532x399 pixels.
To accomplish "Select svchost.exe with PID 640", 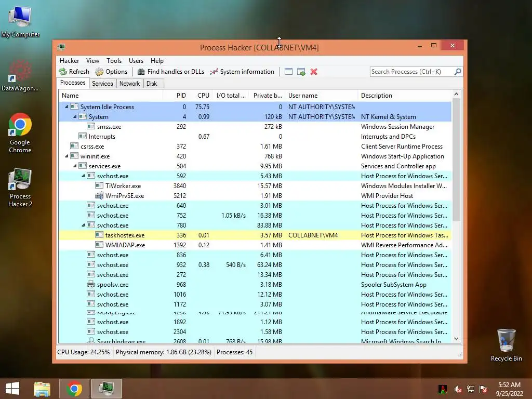I will 255,206.
